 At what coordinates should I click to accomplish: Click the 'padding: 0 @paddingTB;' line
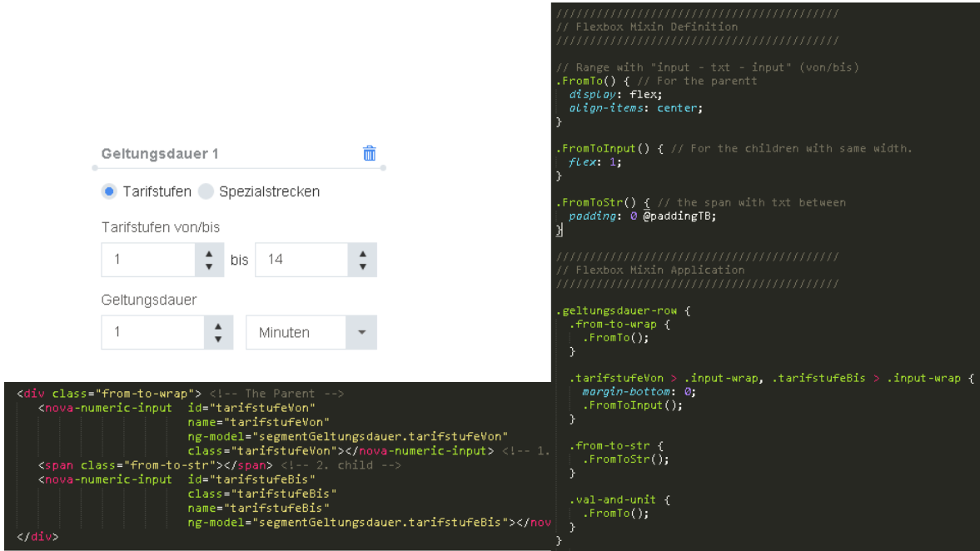coord(643,216)
